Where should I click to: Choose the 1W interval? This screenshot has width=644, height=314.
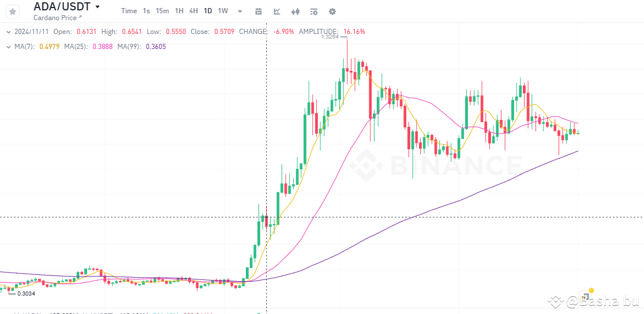[223, 11]
